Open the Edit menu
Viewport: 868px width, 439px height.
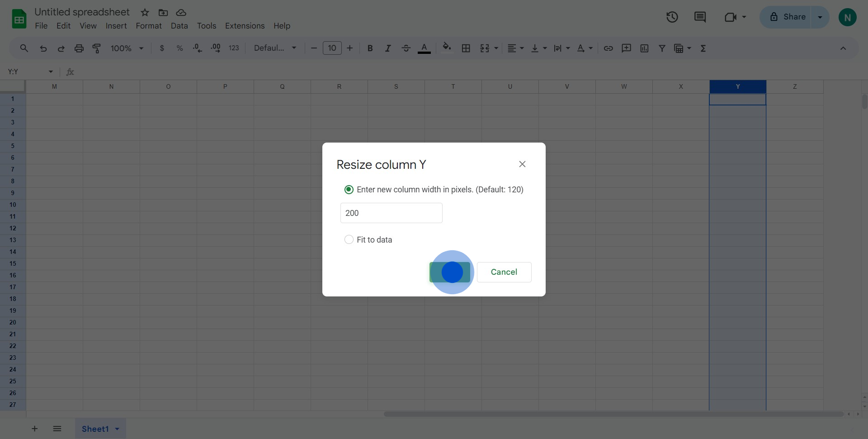63,26
